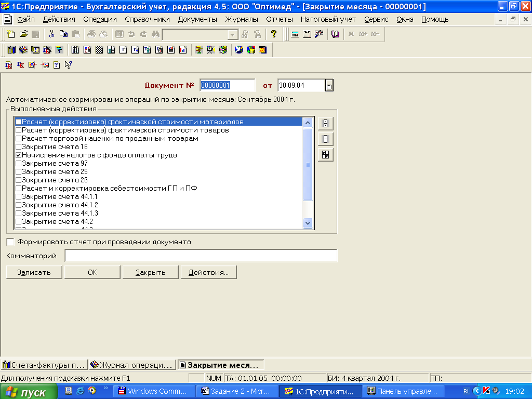Open the Операции menu

point(100,19)
